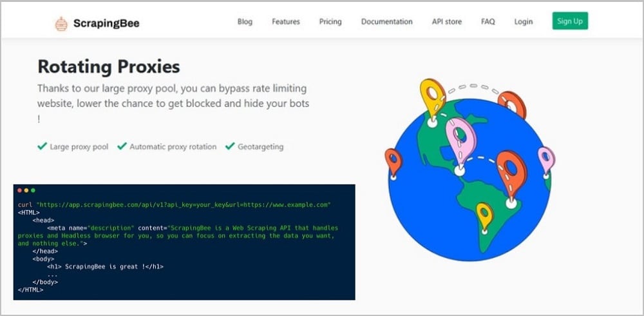Click the Login link

[523, 22]
